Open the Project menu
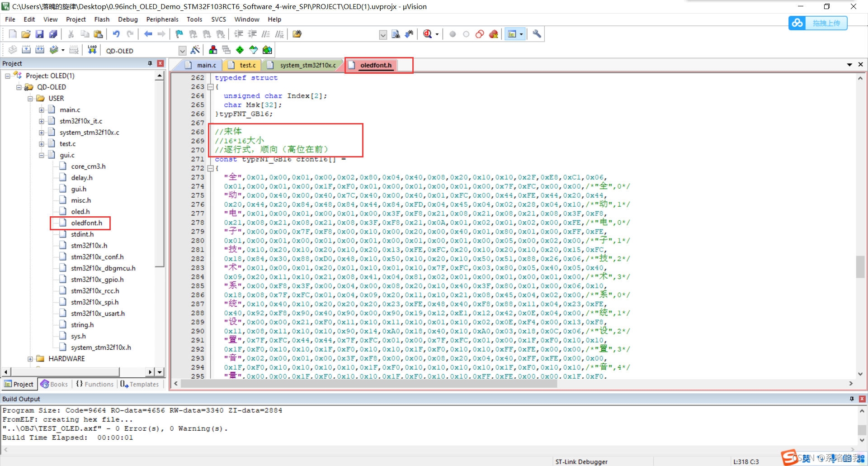868x466 pixels. pos(75,19)
